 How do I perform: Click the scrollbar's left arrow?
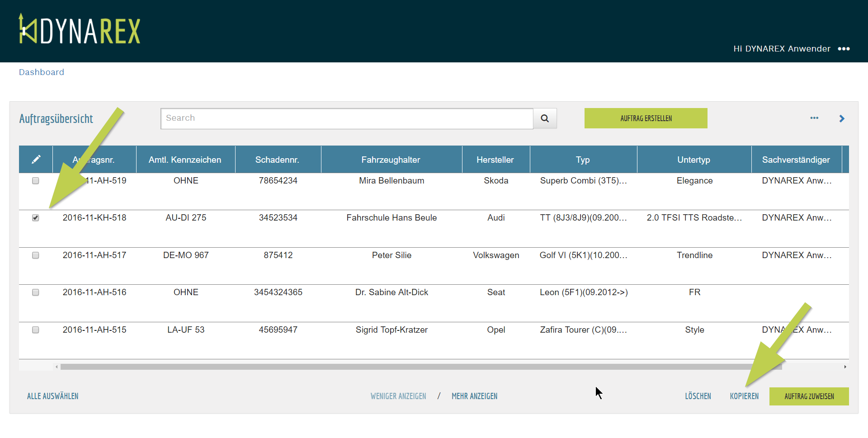tap(57, 367)
